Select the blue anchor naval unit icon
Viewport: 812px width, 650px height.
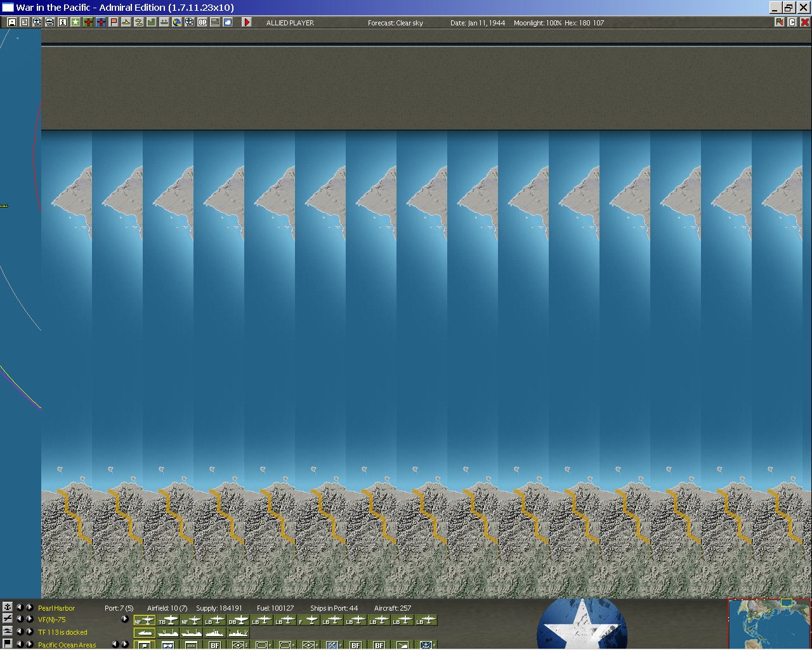[x=426, y=645]
